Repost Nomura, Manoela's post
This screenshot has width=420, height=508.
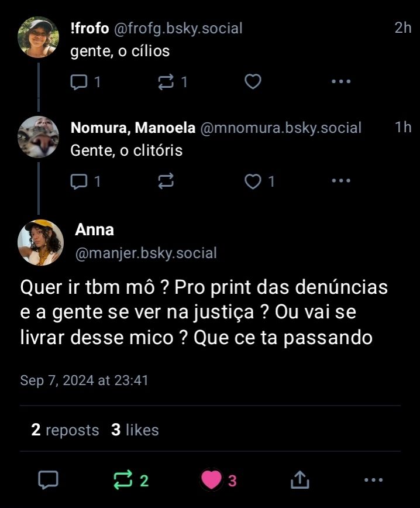[166, 182]
